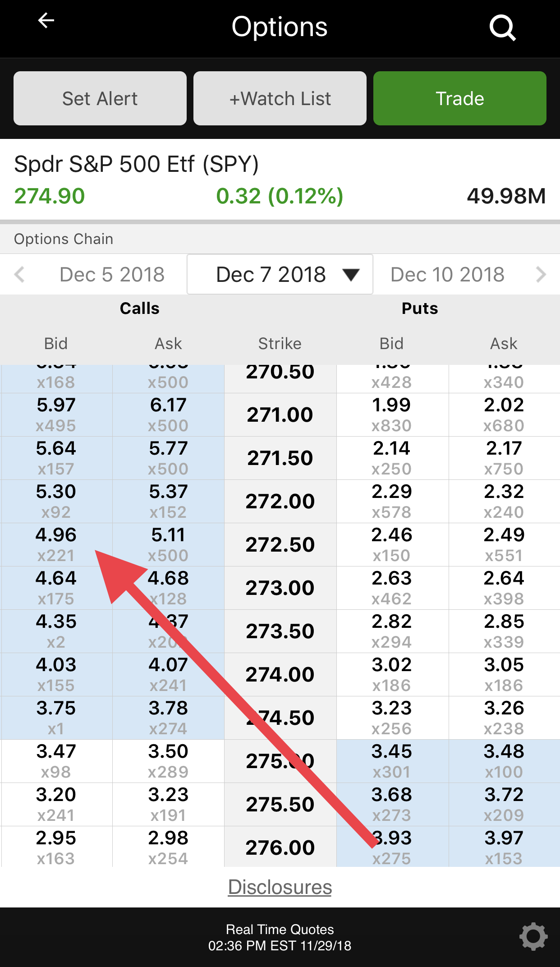This screenshot has height=967, width=560.
Task: Select the 271.50 call ask of 5.77
Action: (168, 458)
